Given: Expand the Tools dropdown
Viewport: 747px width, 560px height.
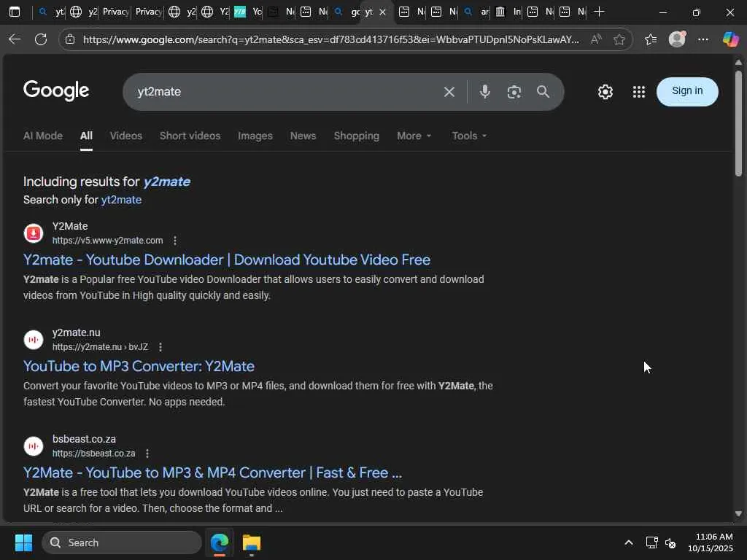Looking at the screenshot, I should (469, 136).
